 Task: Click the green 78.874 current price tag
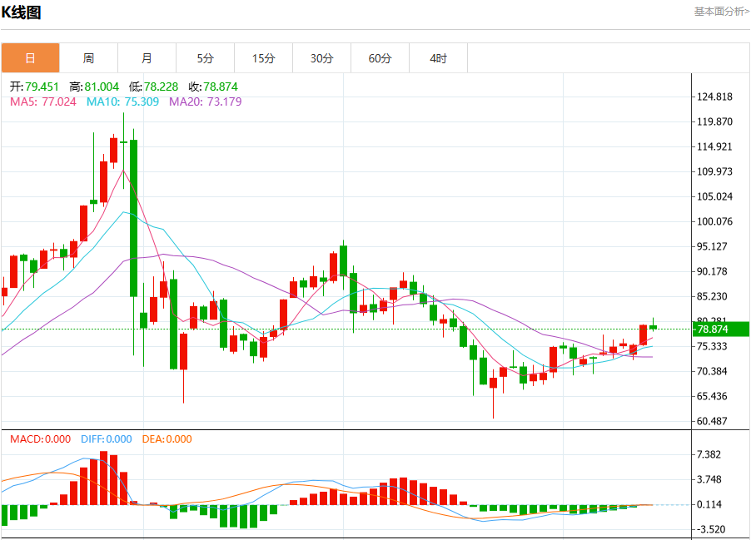721,329
